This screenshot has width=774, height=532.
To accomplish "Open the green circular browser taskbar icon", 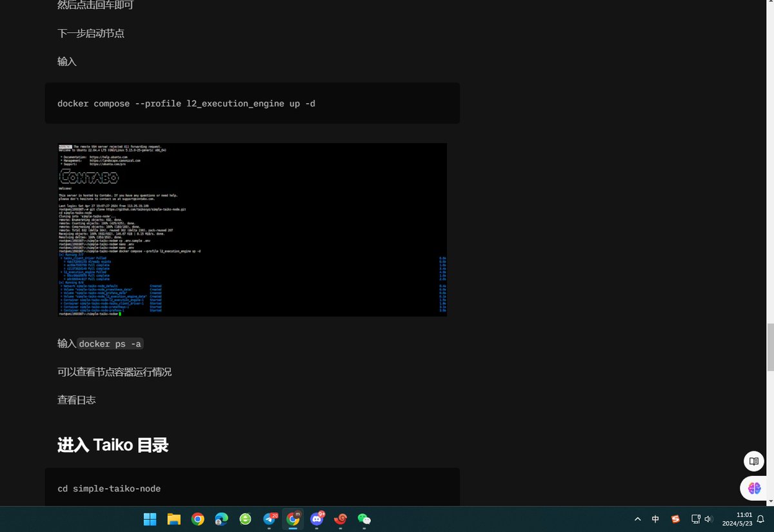I will click(x=245, y=519).
